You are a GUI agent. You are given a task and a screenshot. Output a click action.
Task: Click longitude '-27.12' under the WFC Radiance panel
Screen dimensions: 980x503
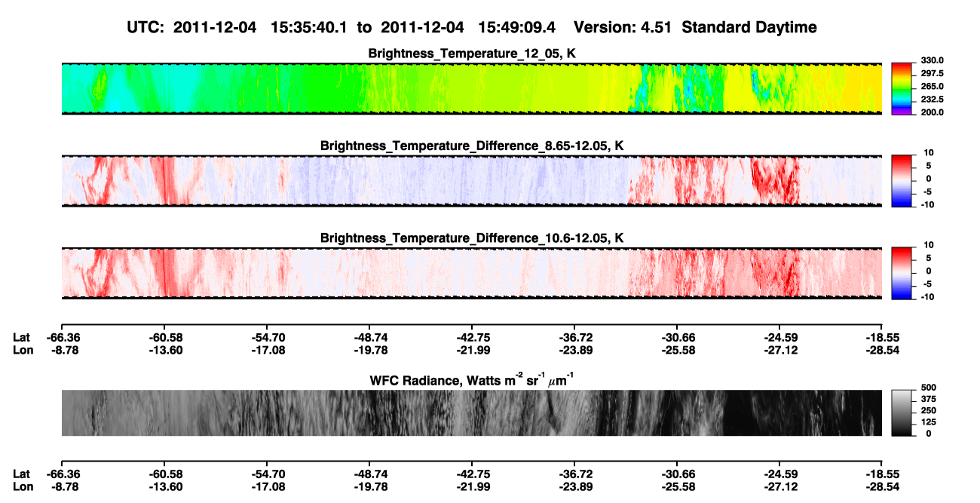(x=779, y=487)
